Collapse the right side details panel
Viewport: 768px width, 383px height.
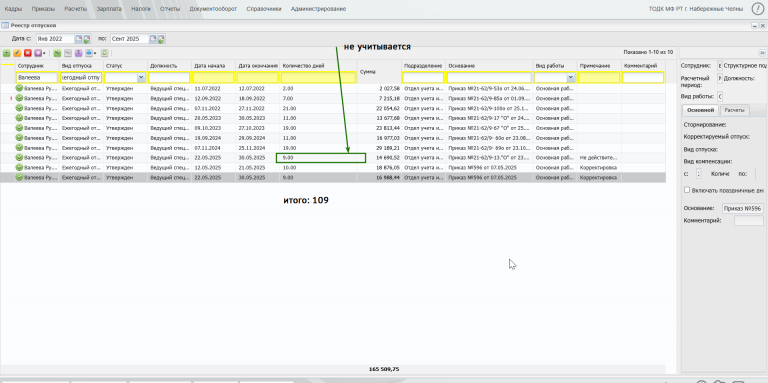click(x=762, y=52)
